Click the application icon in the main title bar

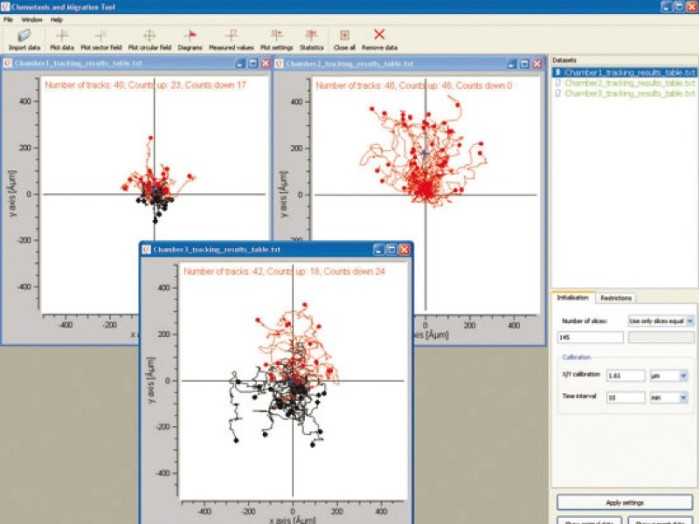[5, 7]
